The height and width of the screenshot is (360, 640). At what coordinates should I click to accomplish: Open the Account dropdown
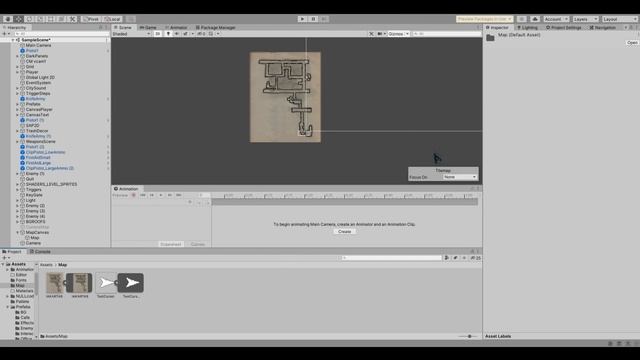click(x=556, y=19)
